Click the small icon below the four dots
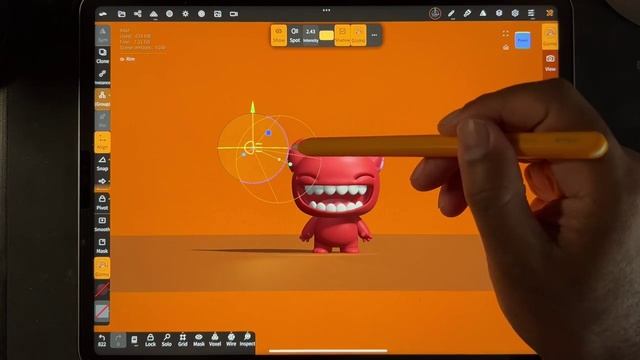Viewport: 640px width, 360px height. (x=506, y=48)
